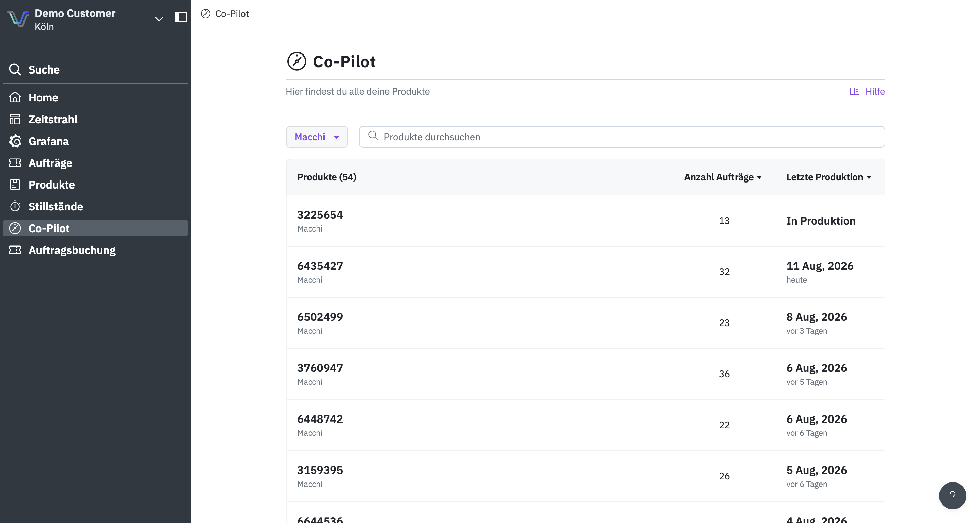This screenshot has height=523, width=980.
Task: Click the large Co-Pilot heading compass icon
Action: (297, 61)
